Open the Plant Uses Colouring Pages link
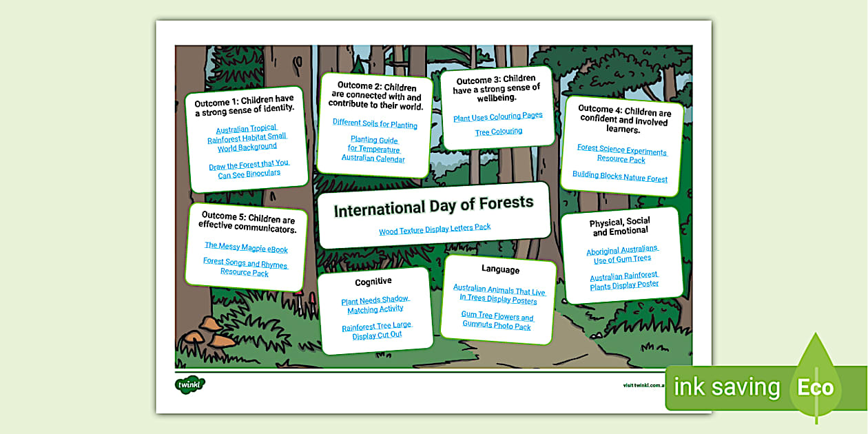This screenshot has width=868, height=434. (x=498, y=114)
